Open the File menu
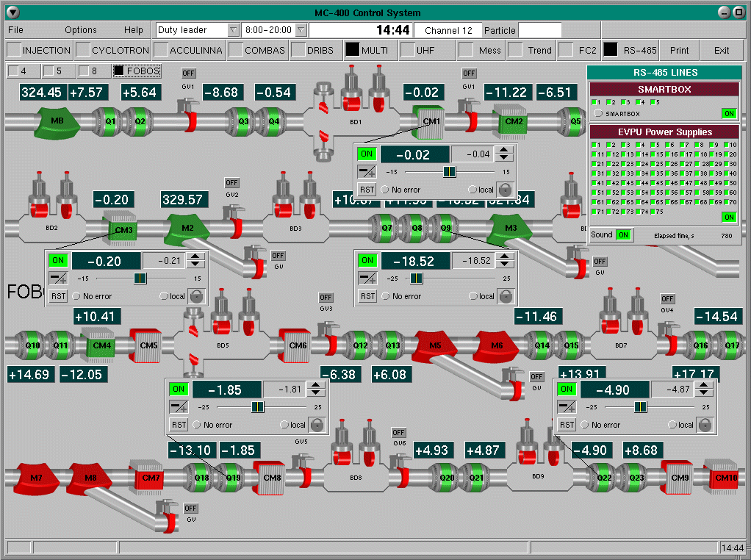This screenshot has width=751, height=560. pos(15,30)
